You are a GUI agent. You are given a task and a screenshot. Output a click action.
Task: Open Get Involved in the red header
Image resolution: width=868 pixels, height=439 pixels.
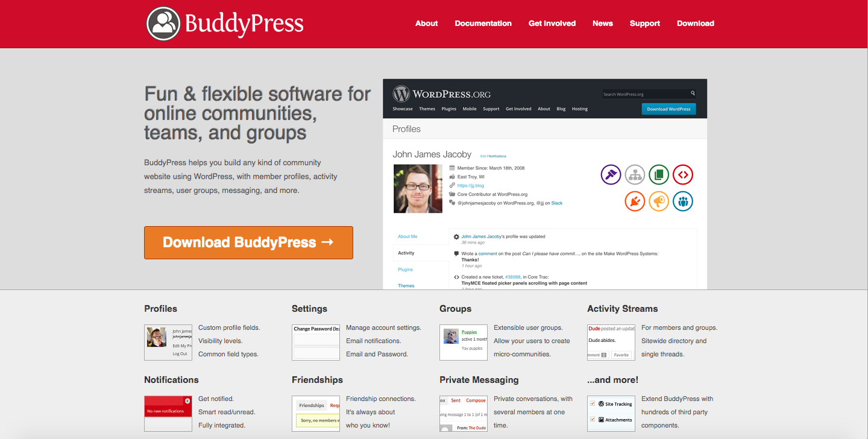(x=552, y=24)
